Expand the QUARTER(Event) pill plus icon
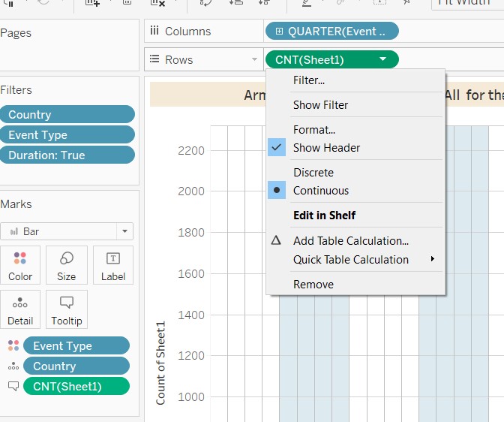This screenshot has height=422, width=504. click(279, 32)
